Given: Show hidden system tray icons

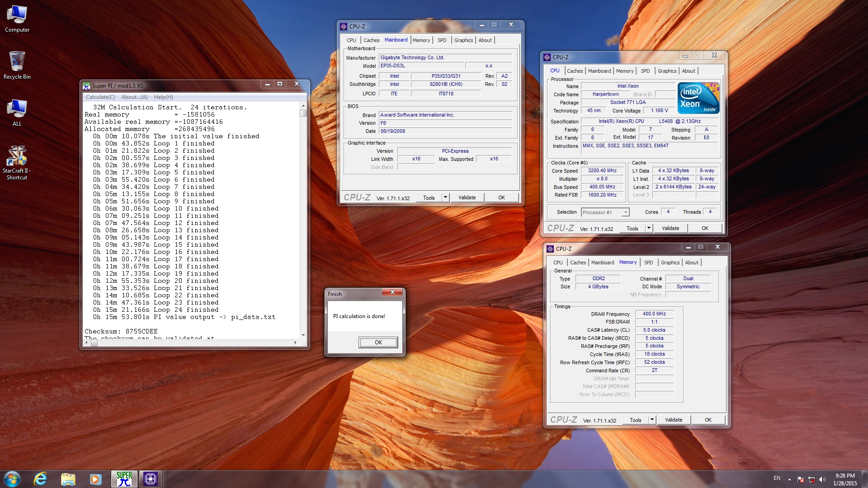Looking at the screenshot, I should point(789,479).
